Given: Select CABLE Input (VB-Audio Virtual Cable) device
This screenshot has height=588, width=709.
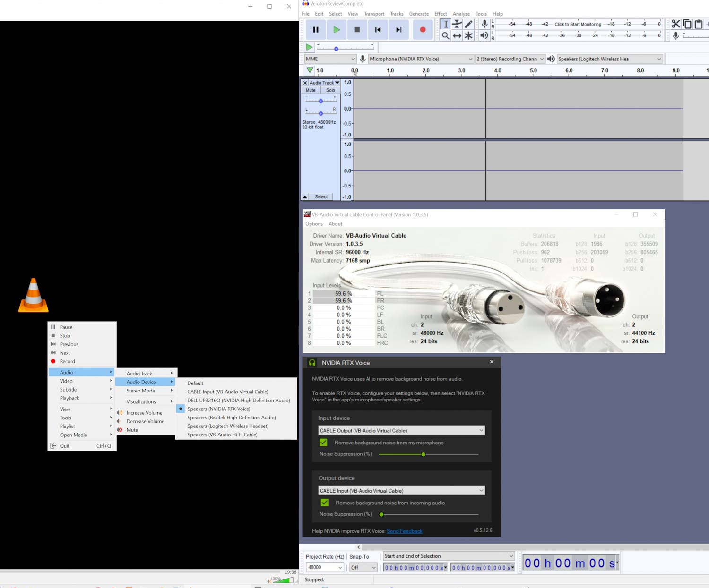Looking at the screenshot, I should click(236, 392).
